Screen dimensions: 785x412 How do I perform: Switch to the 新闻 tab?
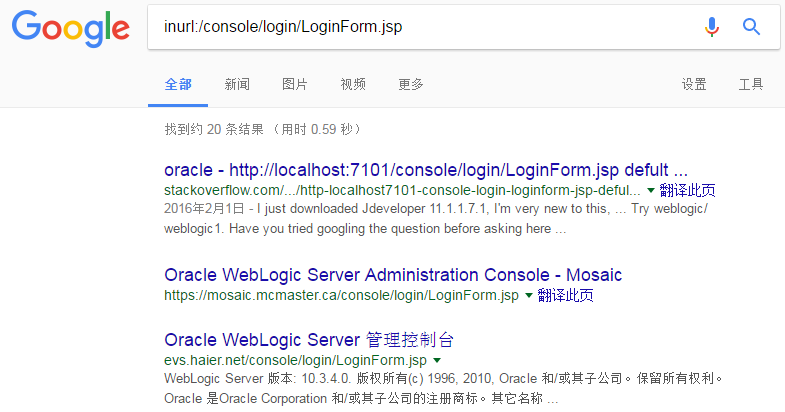click(x=237, y=84)
